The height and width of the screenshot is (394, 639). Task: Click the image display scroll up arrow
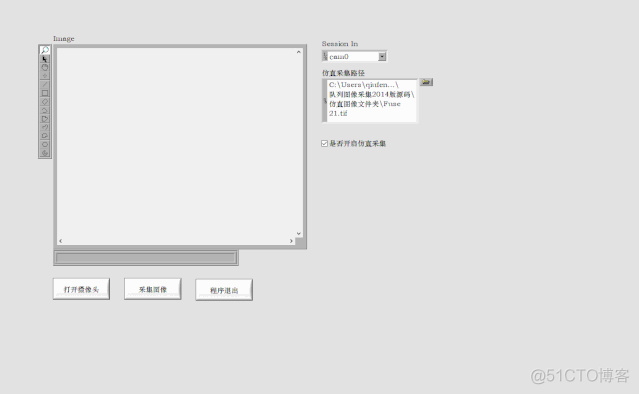point(299,52)
